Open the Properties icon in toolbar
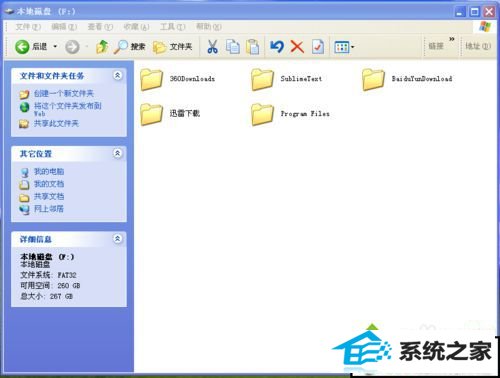This screenshot has width=500, height=378. pyautogui.click(x=318, y=47)
